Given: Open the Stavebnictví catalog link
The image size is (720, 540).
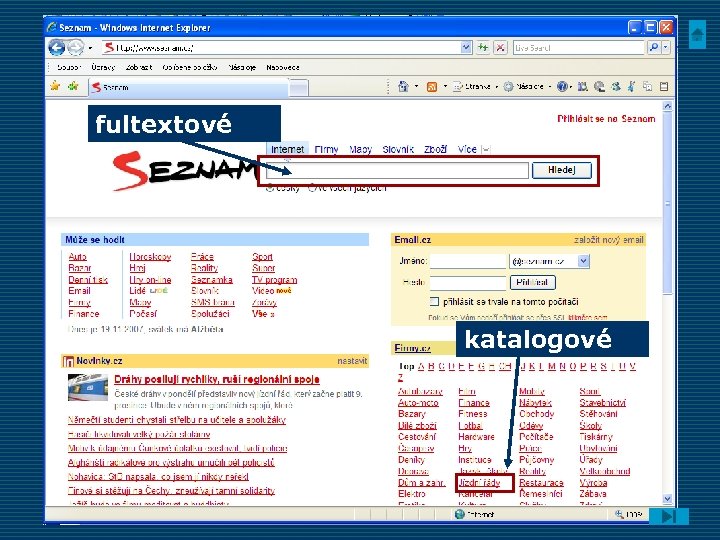Looking at the screenshot, I should 602,402.
